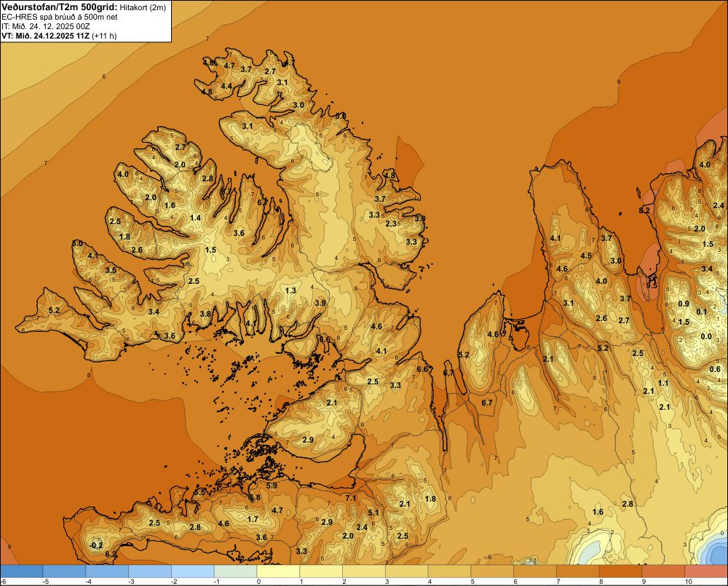Click the '3.8' temperature value
The height and width of the screenshot is (586, 728).
[205, 314]
